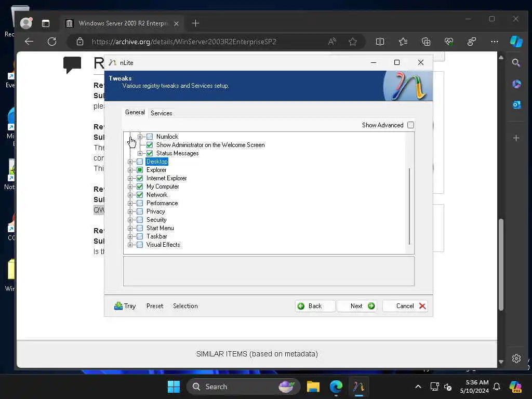Click the reviews speech bubble icon
532x399 pixels.
[72, 64]
